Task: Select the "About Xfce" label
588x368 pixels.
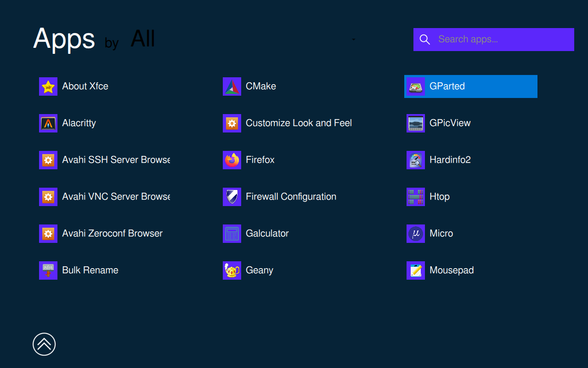Action: click(x=85, y=86)
